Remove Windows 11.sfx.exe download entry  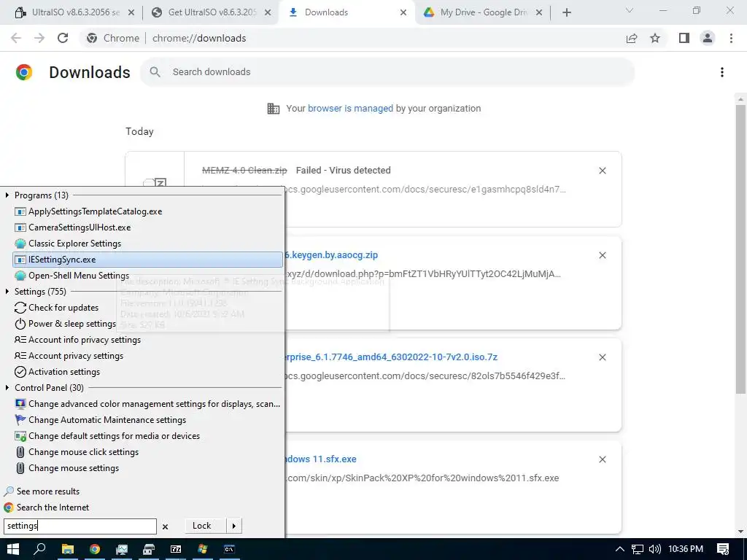(602, 459)
